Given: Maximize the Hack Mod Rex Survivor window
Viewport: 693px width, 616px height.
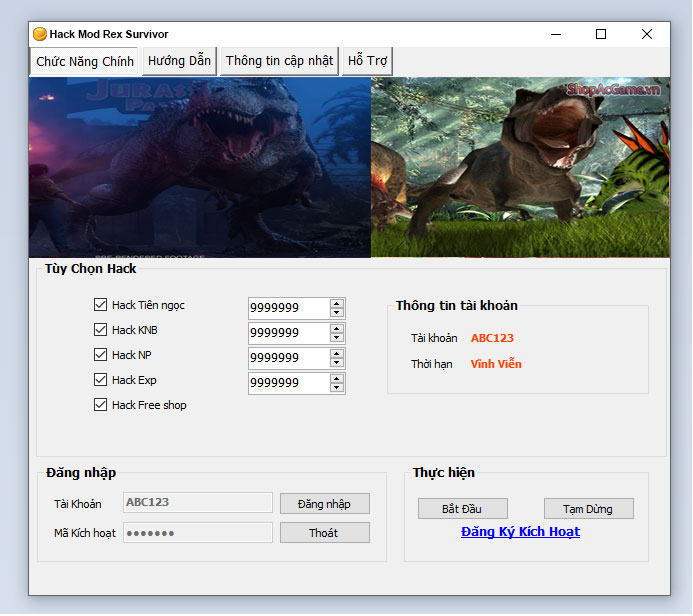Looking at the screenshot, I should pos(601,34).
